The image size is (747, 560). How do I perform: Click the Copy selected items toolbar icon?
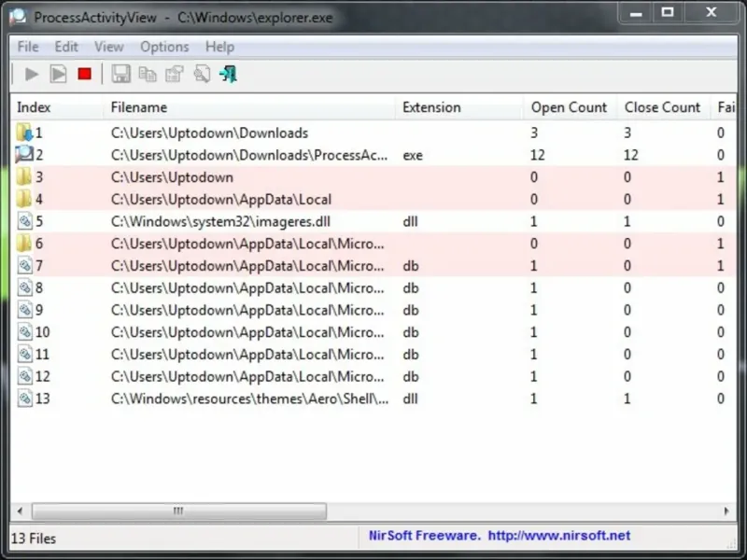[x=148, y=75]
